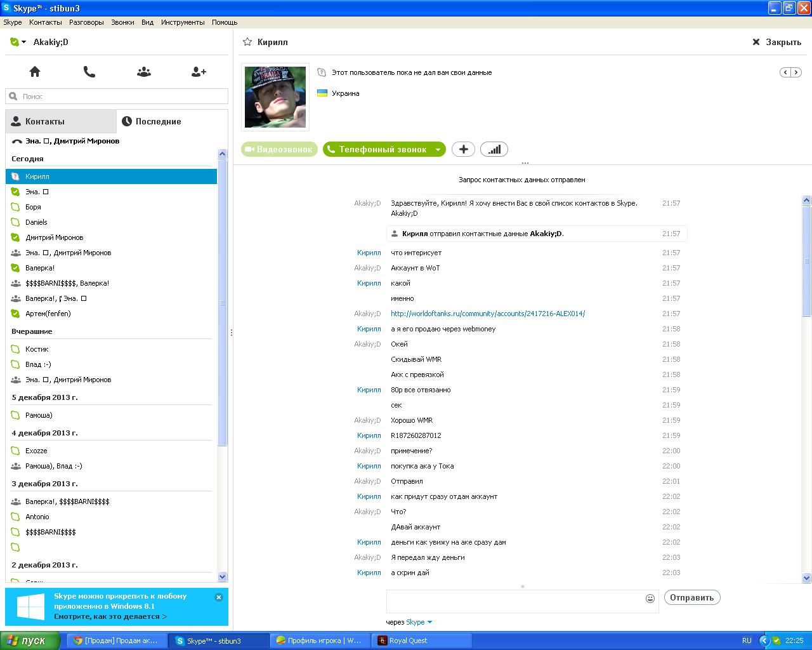This screenshot has height=650, width=812.
Task: Open the Daniels conversation
Action: click(111, 222)
